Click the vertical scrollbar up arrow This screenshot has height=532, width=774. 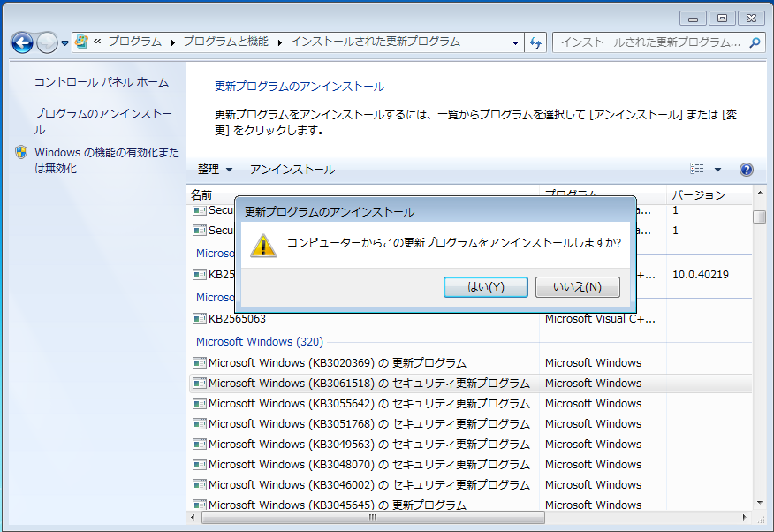click(760, 193)
